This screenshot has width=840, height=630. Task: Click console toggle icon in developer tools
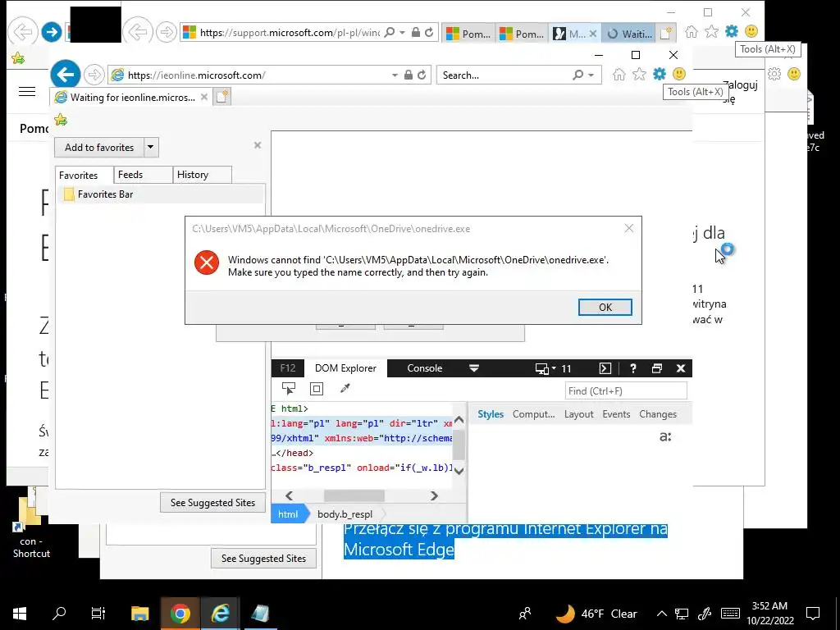point(605,368)
